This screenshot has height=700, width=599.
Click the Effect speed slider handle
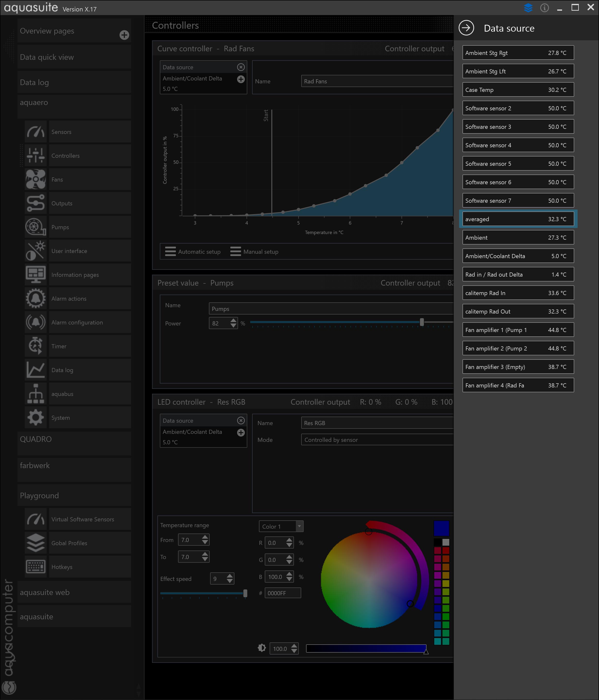[245, 593]
